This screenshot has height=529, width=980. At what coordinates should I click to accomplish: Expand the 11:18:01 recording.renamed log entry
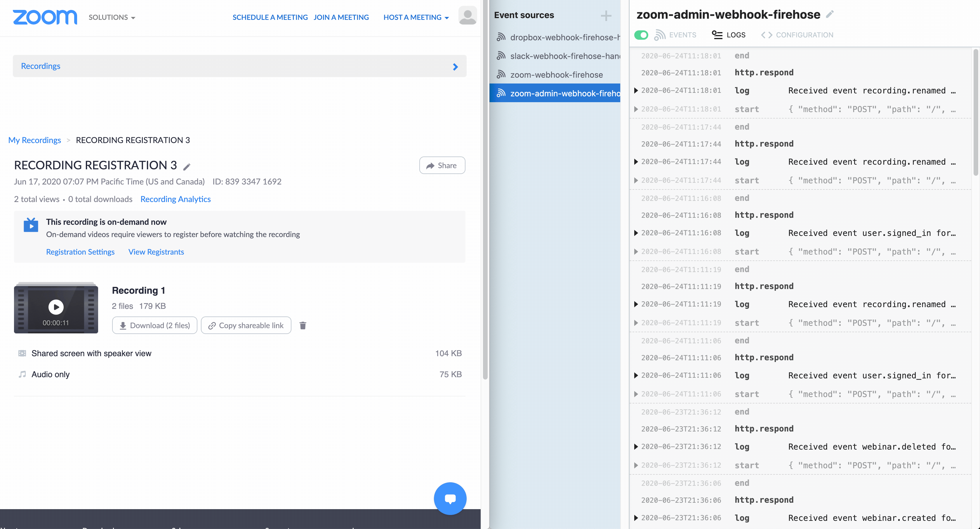[636, 91]
